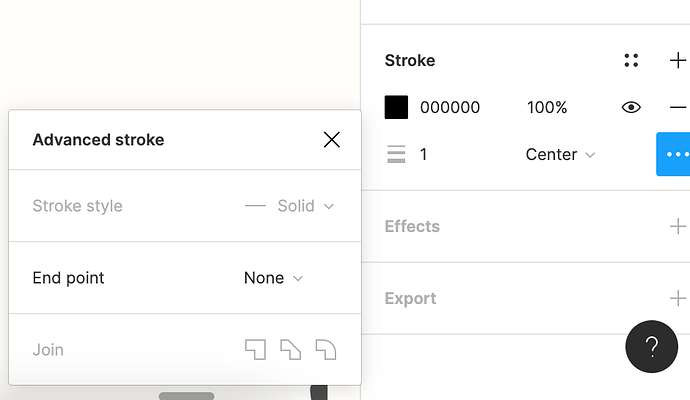Add an effect with plus icon
The height and width of the screenshot is (400, 690).
[678, 226]
